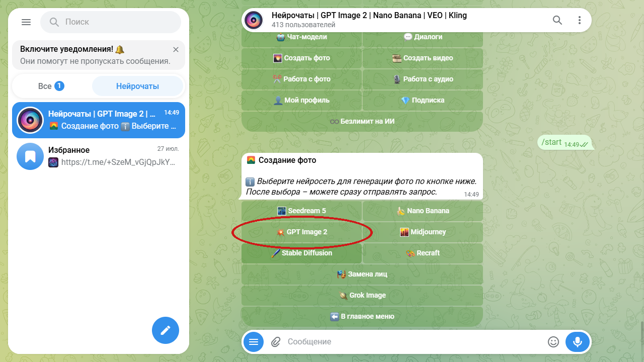Click the blue pencil new message button
The image size is (644, 362).
(166, 330)
